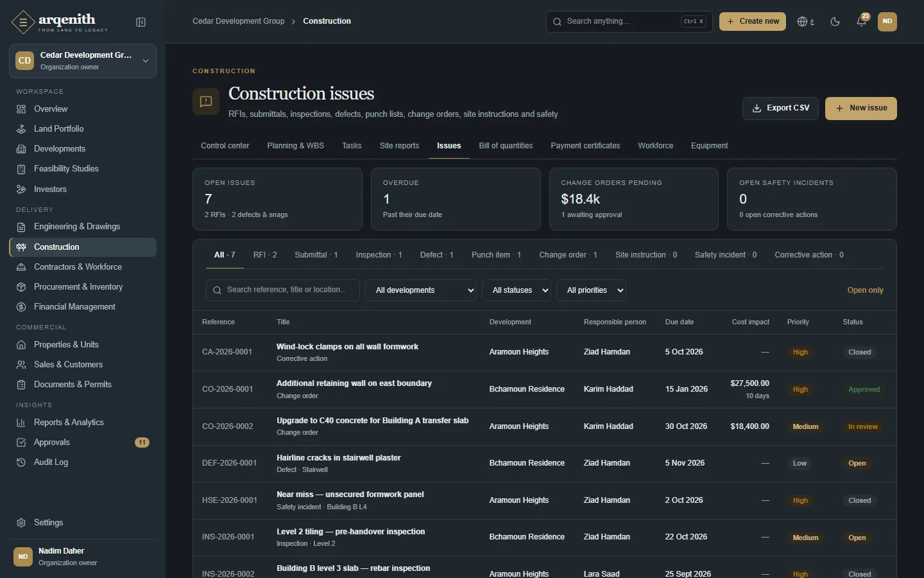Open Reports & Analytics page
This screenshot has height=578, width=924.
[83, 423]
